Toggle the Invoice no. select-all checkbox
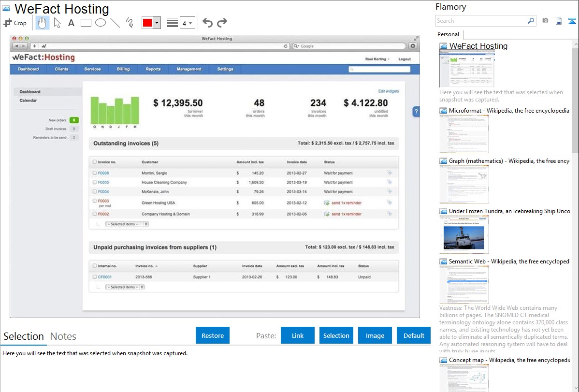Viewport: 579px width, 392px height. 95,162
